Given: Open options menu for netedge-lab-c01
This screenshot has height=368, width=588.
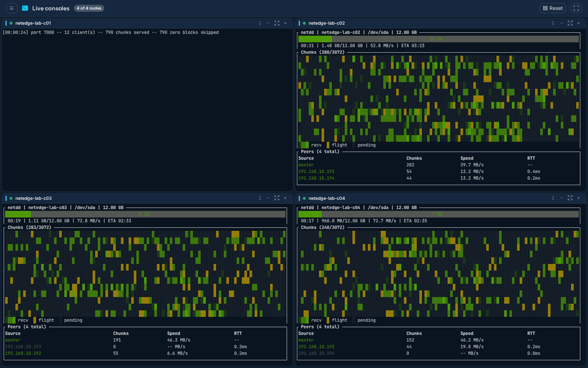Looking at the screenshot, I should [x=260, y=23].
